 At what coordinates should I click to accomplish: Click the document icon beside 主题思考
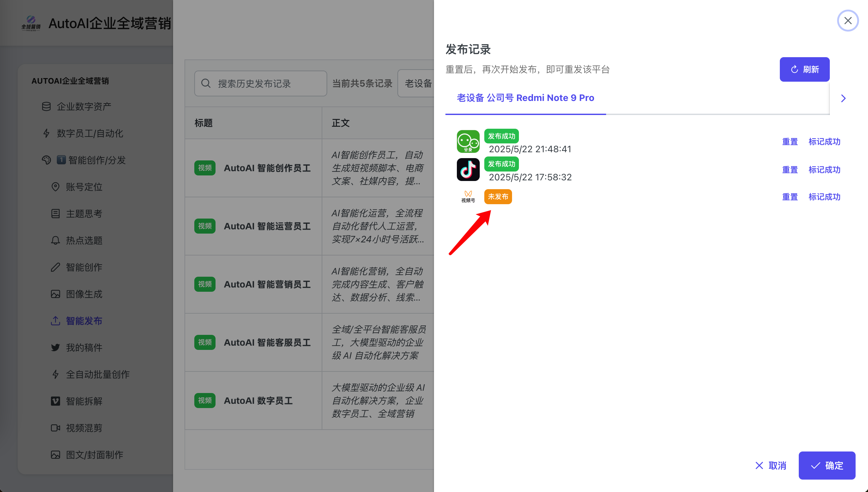pyautogui.click(x=56, y=214)
